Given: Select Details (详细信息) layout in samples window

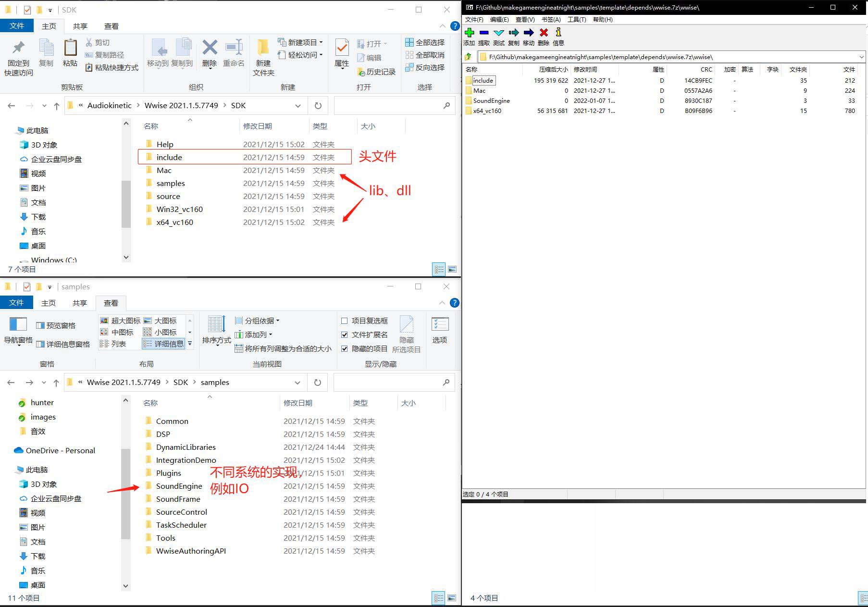Looking at the screenshot, I should pyautogui.click(x=163, y=344).
